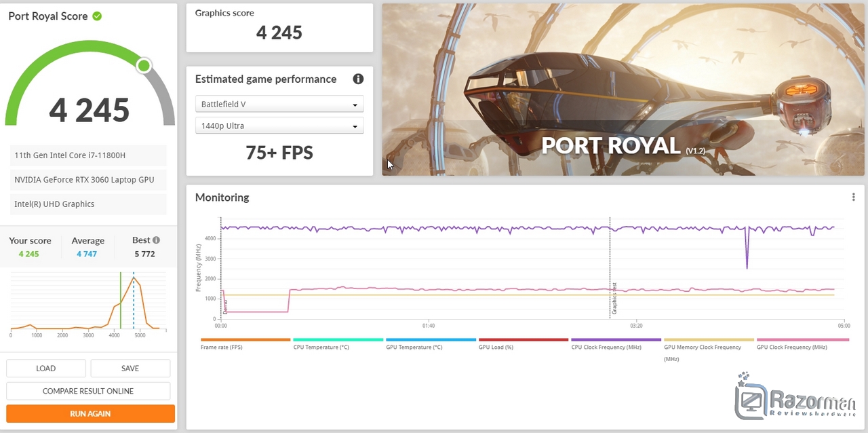Click the CPU clock dip in monitoring graph

(747, 250)
